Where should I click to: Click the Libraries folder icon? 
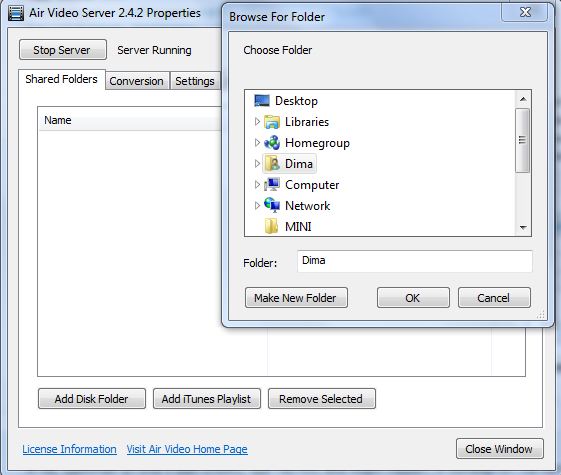click(272, 122)
